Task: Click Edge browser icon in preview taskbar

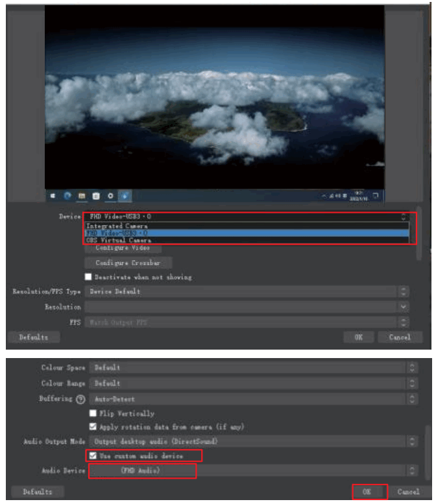Action: [x=67, y=195]
